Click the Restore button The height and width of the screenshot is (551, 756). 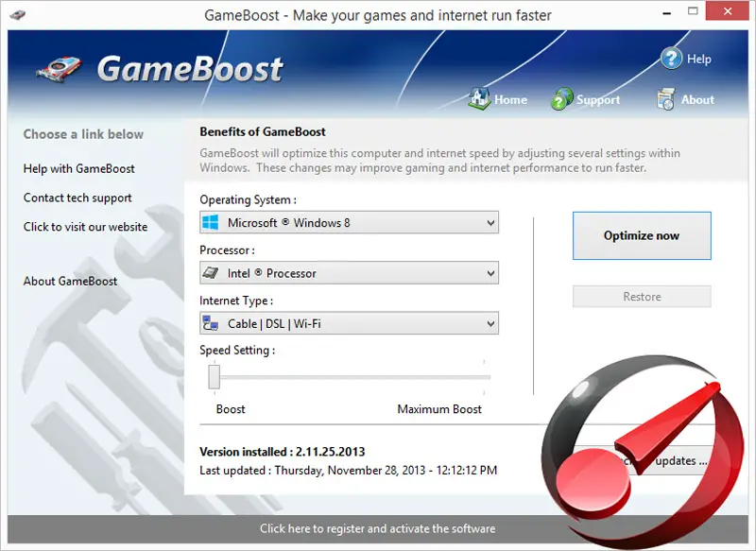click(642, 297)
